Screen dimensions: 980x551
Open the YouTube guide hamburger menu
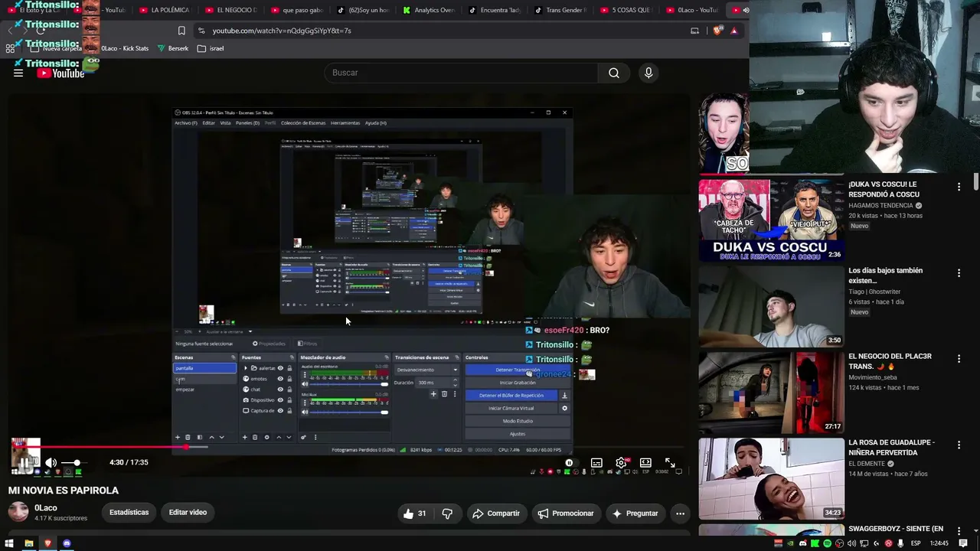pos(18,73)
